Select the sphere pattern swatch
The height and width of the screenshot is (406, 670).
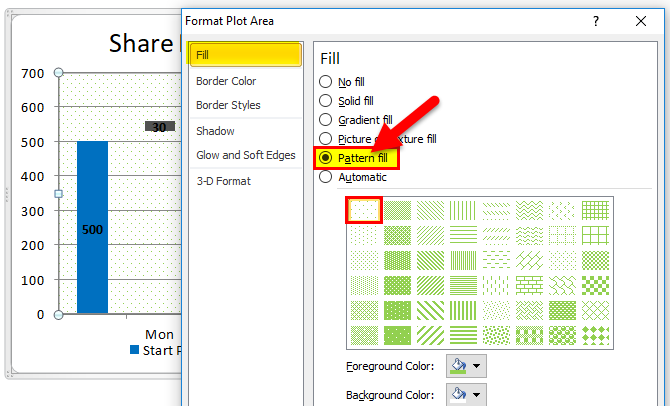point(562,335)
